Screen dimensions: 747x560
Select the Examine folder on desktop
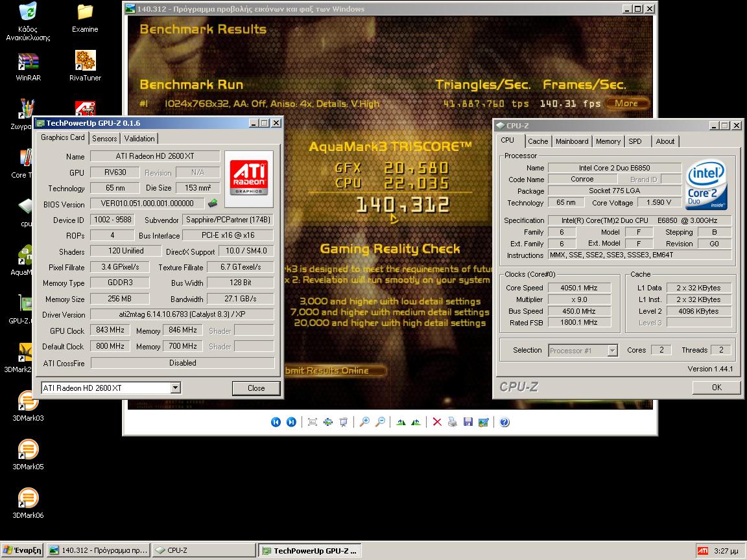tap(85, 18)
